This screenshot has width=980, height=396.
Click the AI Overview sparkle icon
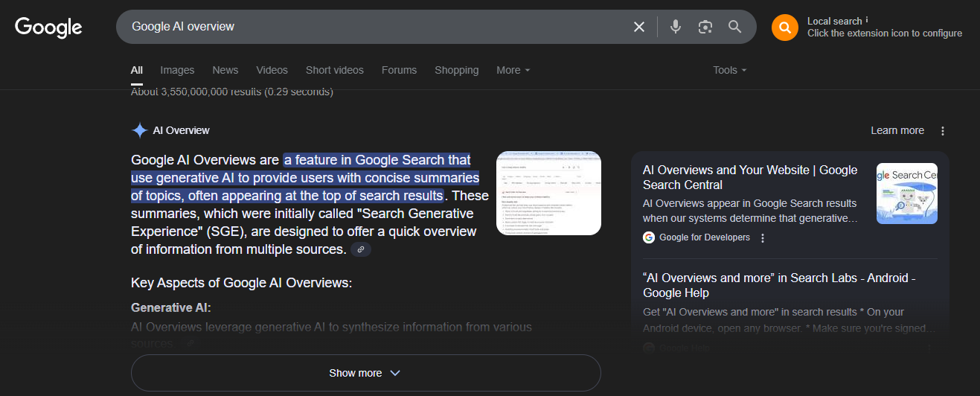click(139, 130)
